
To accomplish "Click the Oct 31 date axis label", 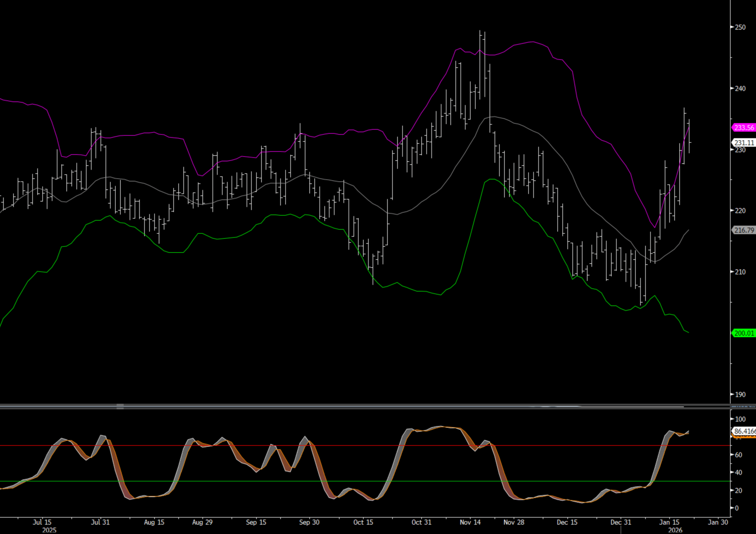I will coord(421,522).
